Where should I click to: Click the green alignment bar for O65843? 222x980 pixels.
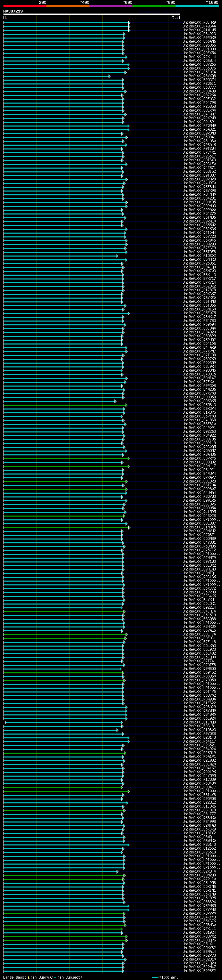(66, 406)
